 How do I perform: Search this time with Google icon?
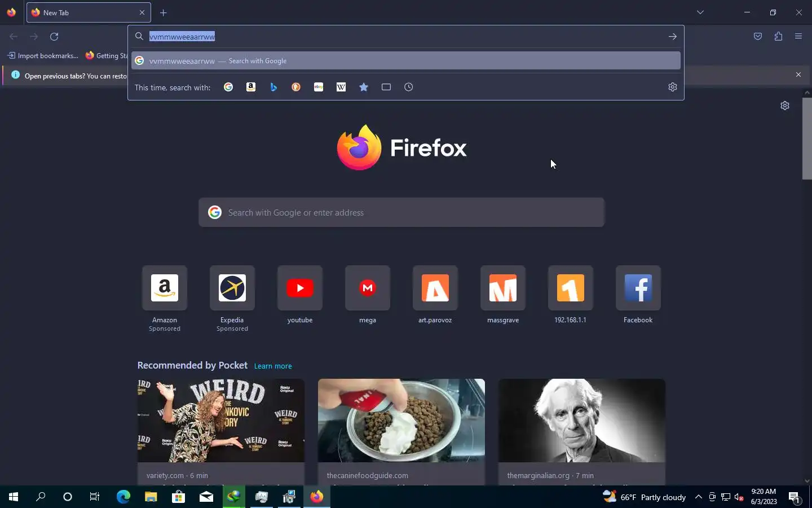(228, 87)
